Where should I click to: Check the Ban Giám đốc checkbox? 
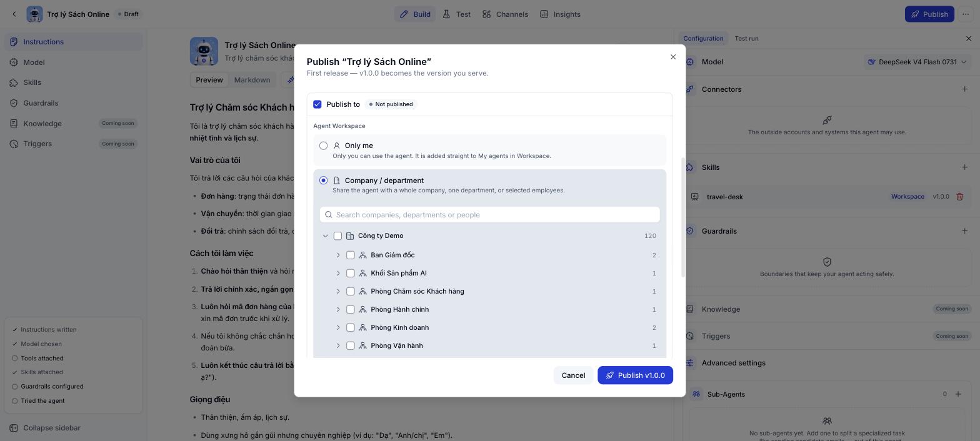[x=350, y=255]
